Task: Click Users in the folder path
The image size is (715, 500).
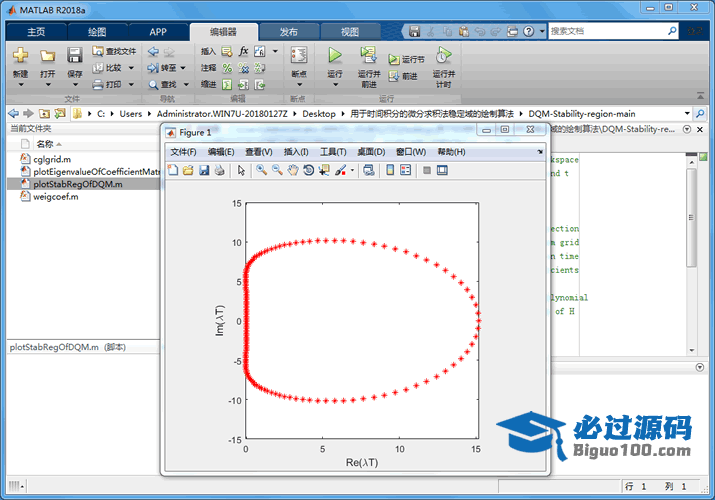Action: [x=130, y=114]
